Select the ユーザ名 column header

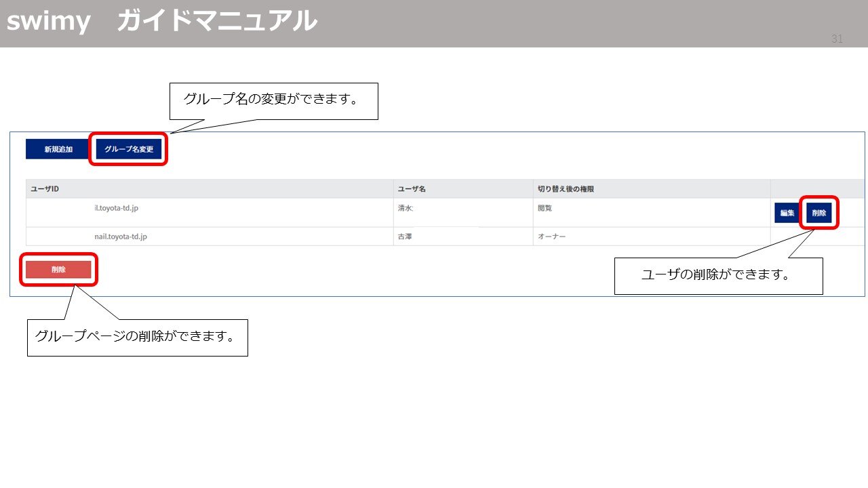tap(409, 188)
